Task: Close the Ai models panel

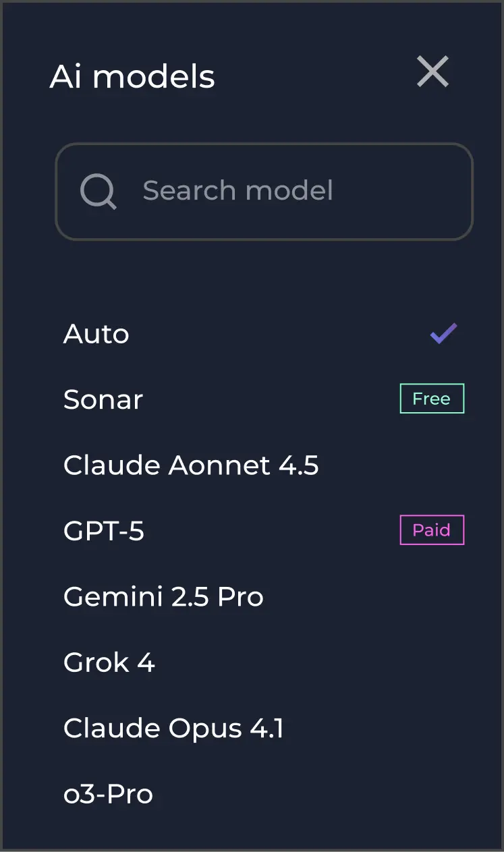Action: pos(432,72)
